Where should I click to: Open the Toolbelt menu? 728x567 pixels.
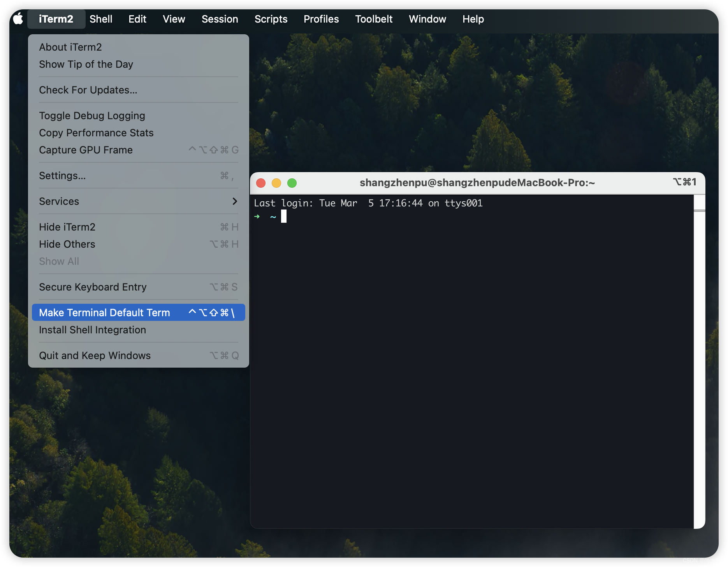tap(373, 19)
